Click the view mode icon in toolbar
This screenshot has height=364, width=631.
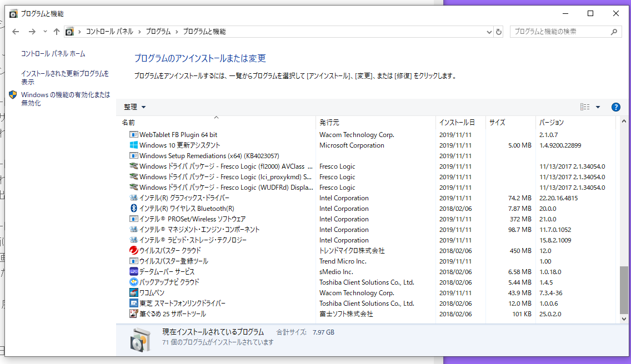[585, 107]
